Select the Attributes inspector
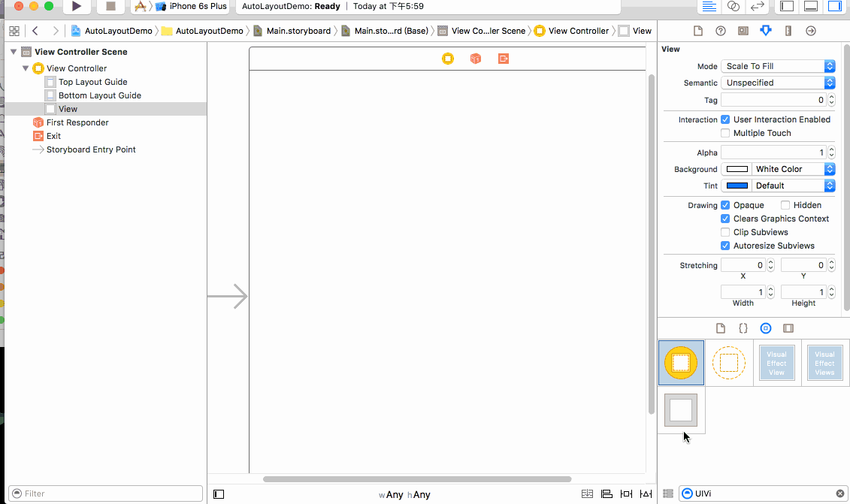 pos(765,31)
